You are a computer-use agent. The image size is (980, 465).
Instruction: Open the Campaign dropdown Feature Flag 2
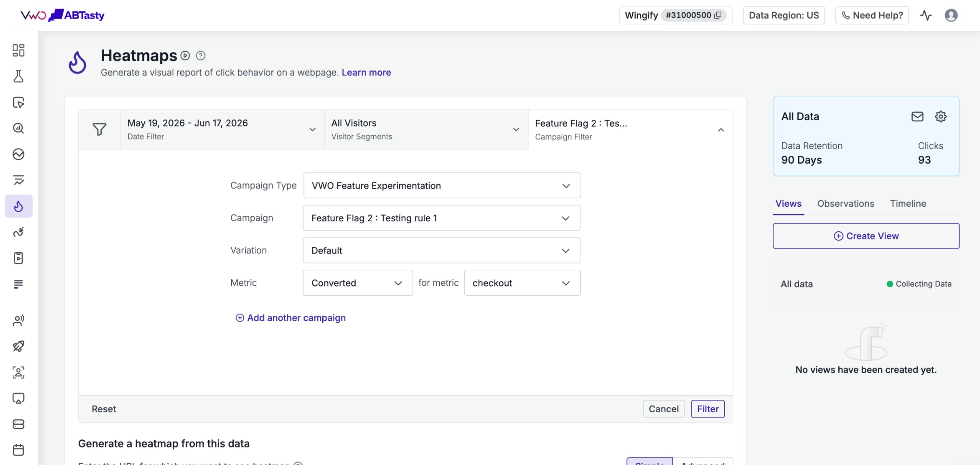coord(441,218)
